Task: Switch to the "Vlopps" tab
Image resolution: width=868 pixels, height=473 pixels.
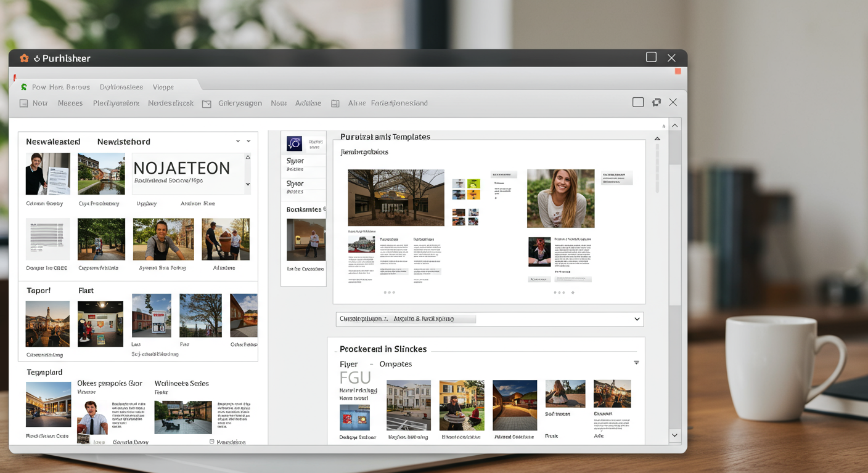Action: point(163,87)
